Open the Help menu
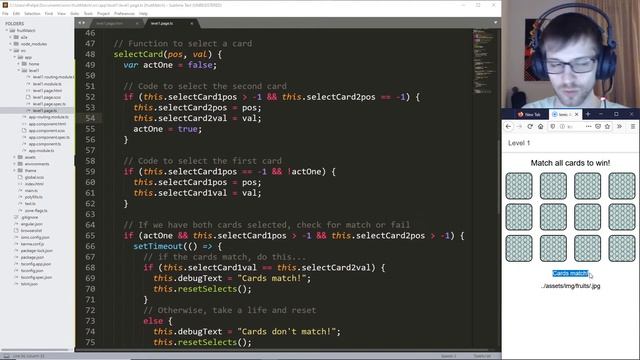The width and height of the screenshot is (640, 360). (143, 13)
